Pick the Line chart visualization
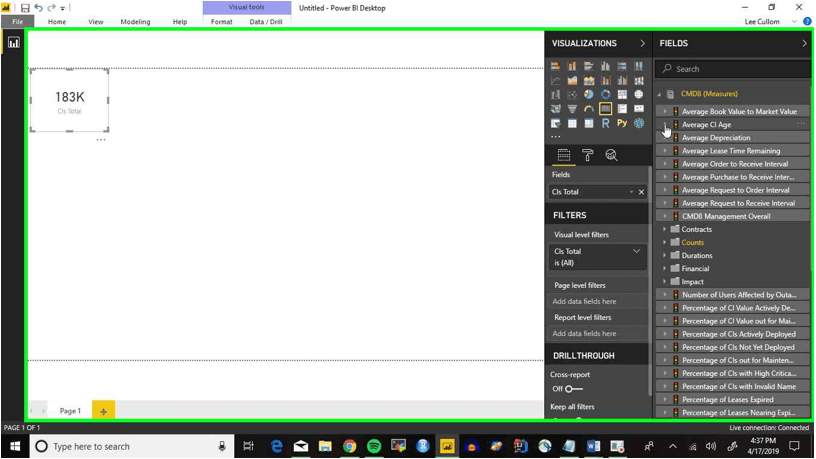 [x=555, y=80]
